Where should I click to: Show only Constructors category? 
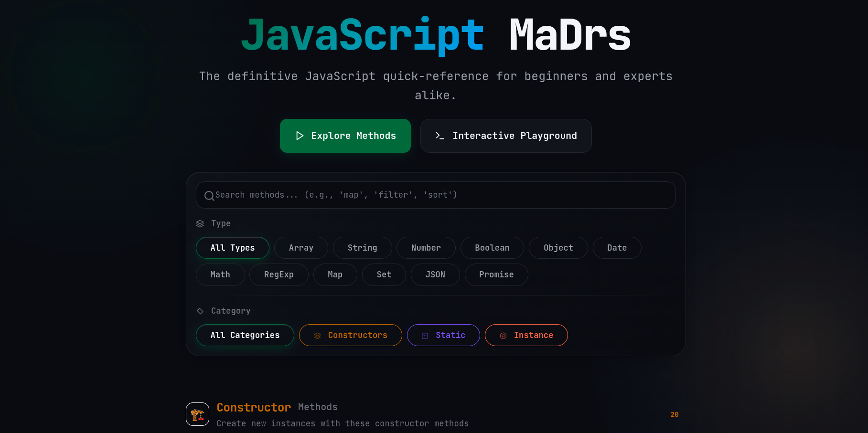(x=351, y=335)
